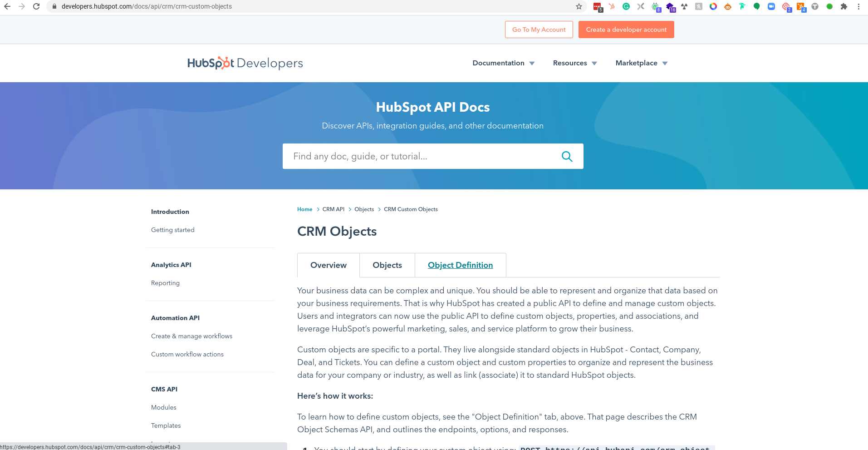Open Home from the breadcrumb trail
868x450 pixels.
click(304, 209)
